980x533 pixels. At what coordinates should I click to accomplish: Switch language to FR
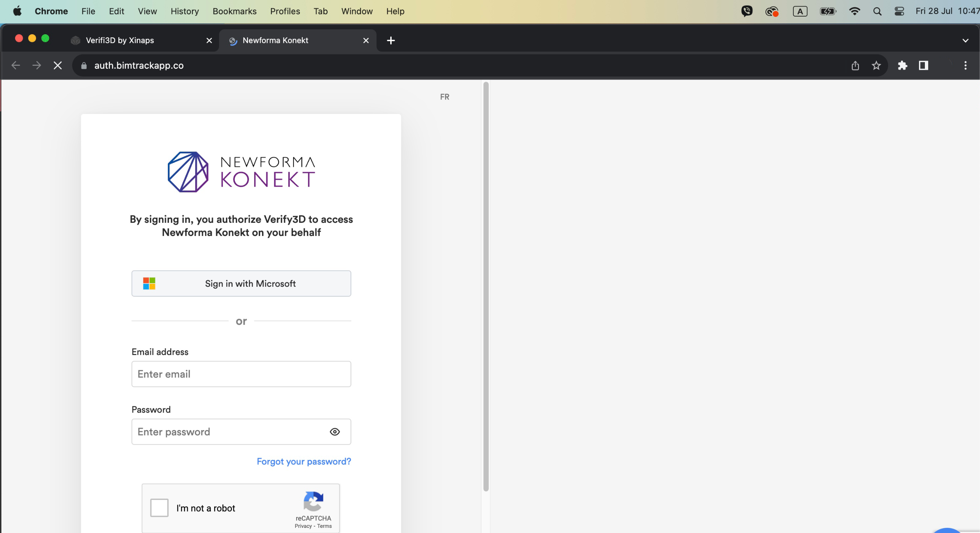click(445, 97)
